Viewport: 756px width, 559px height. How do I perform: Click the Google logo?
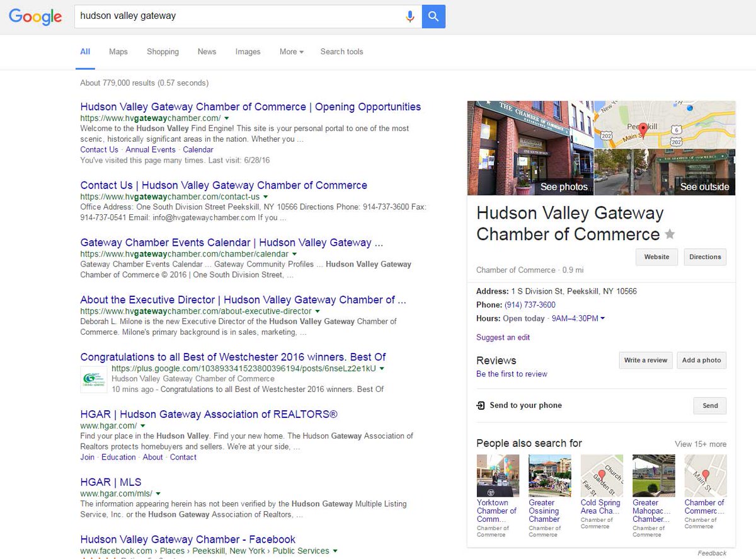[35, 17]
